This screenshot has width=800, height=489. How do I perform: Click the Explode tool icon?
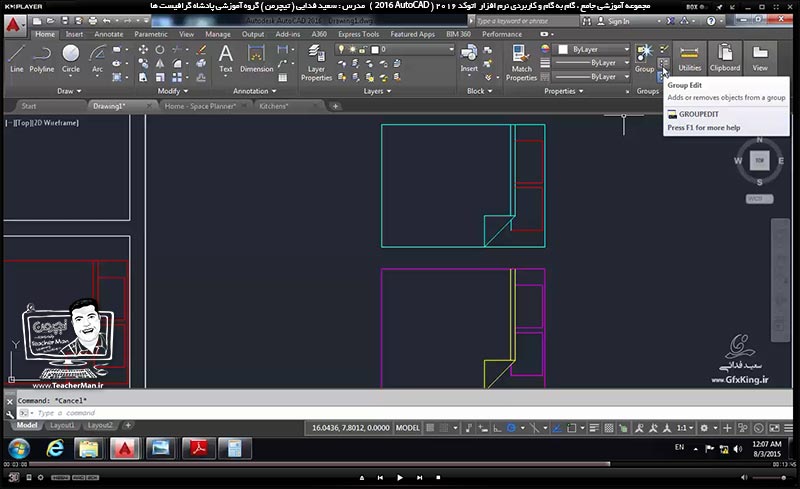(x=201, y=63)
